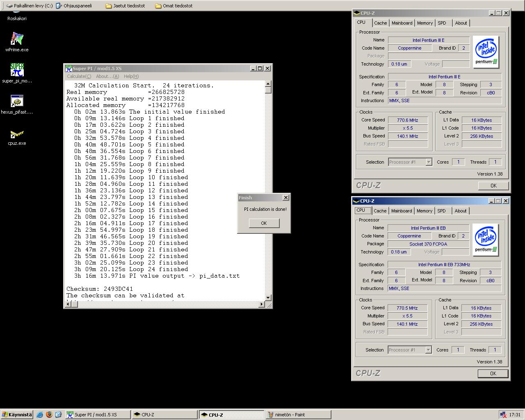Viewport: 525px width, 420px height.
Task: Click OK button in lower CPU-Z
Action: click(x=493, y=374)
